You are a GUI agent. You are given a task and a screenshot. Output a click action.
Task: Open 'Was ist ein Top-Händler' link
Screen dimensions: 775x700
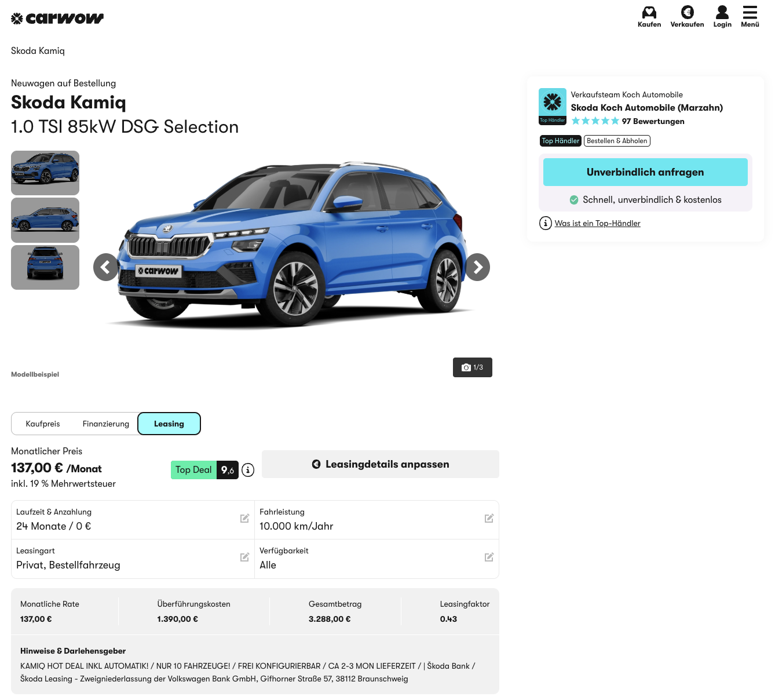(597, 223)
